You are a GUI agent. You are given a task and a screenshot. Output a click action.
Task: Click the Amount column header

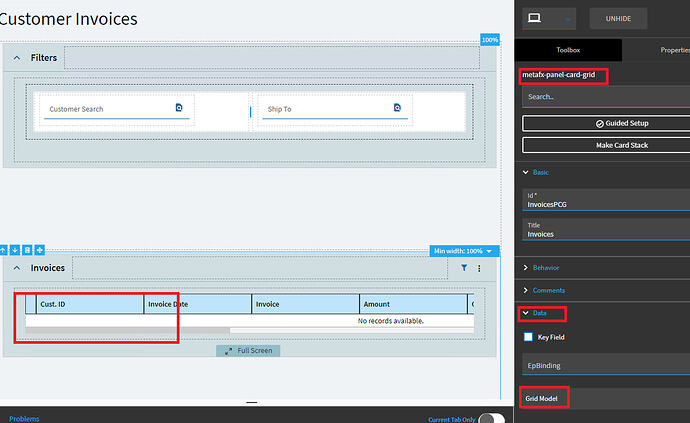tap(413, 304)
